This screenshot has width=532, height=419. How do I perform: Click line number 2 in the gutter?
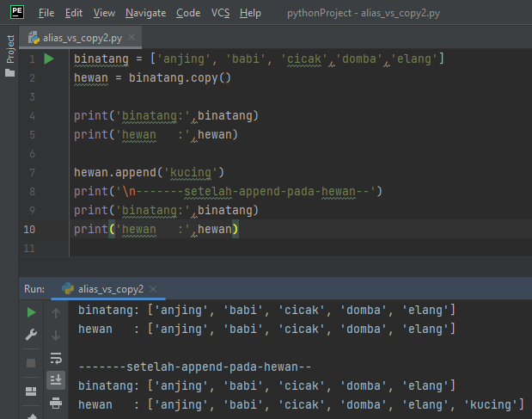tap(32, 78)
